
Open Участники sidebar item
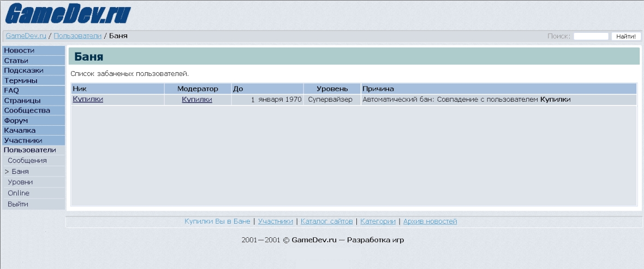[34, 141]
